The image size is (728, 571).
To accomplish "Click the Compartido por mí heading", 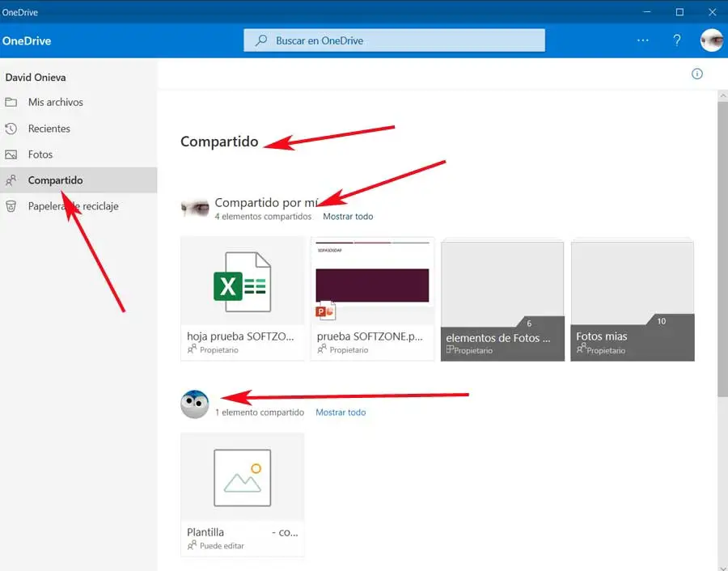I will click(266, 203).
